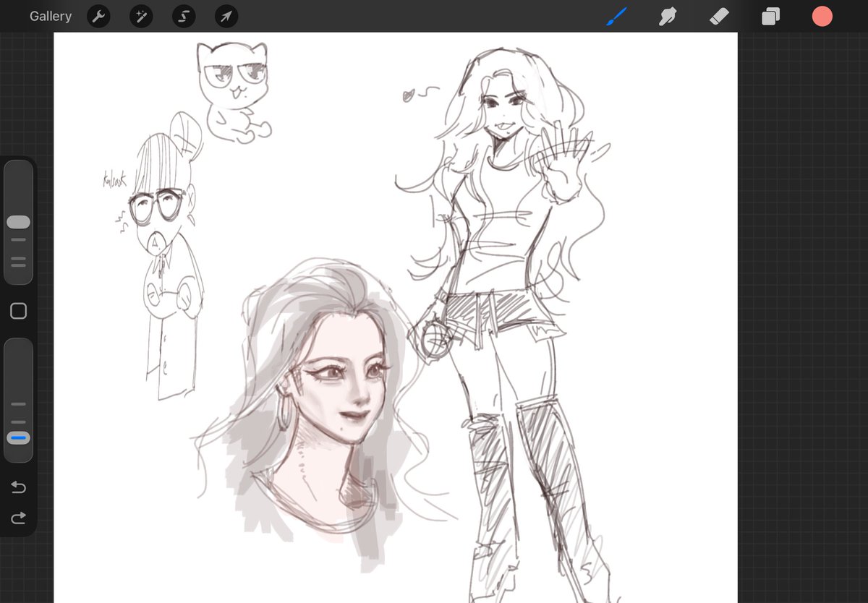Open the Gallery view
The width and height of the screenshot is (868, 603).
(x=51, y=16)
